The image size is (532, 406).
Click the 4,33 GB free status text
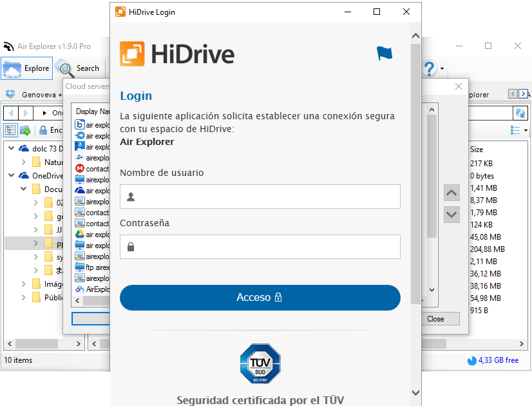[x=499, y=360]
